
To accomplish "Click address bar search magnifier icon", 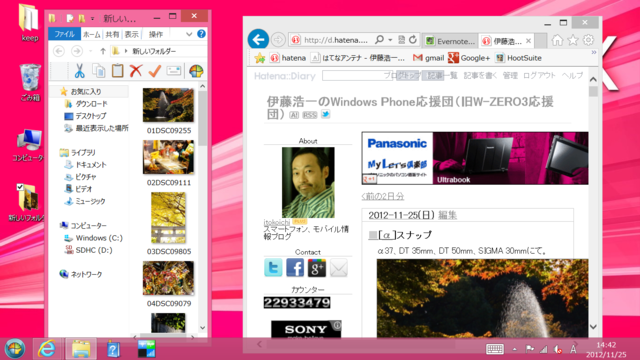I will tap(379, 40).
